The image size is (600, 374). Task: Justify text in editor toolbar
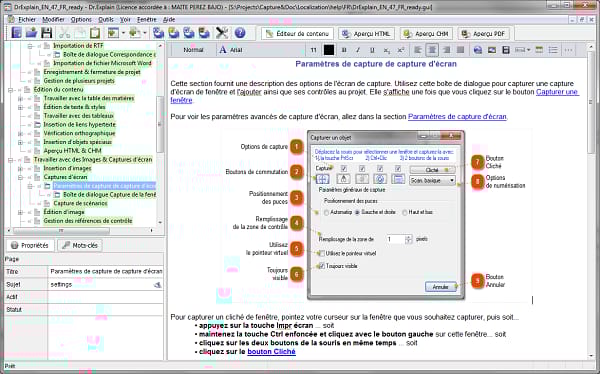pyautogui.click(x=460, y=50)
